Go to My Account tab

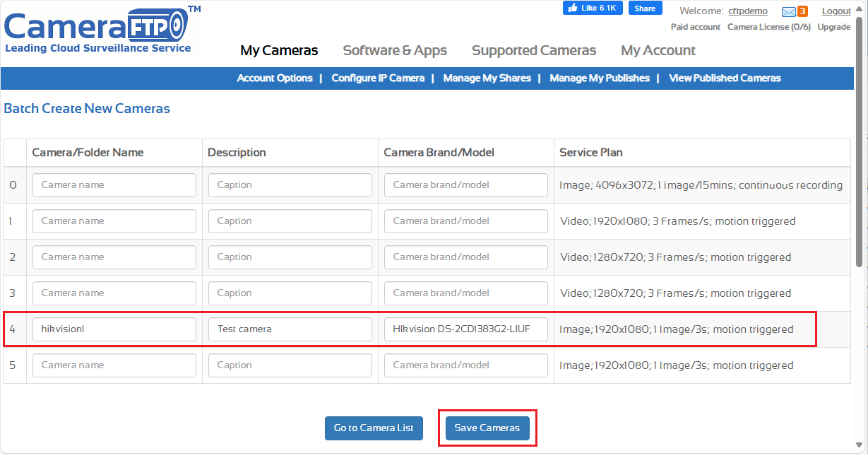click(x=658, y=50)
